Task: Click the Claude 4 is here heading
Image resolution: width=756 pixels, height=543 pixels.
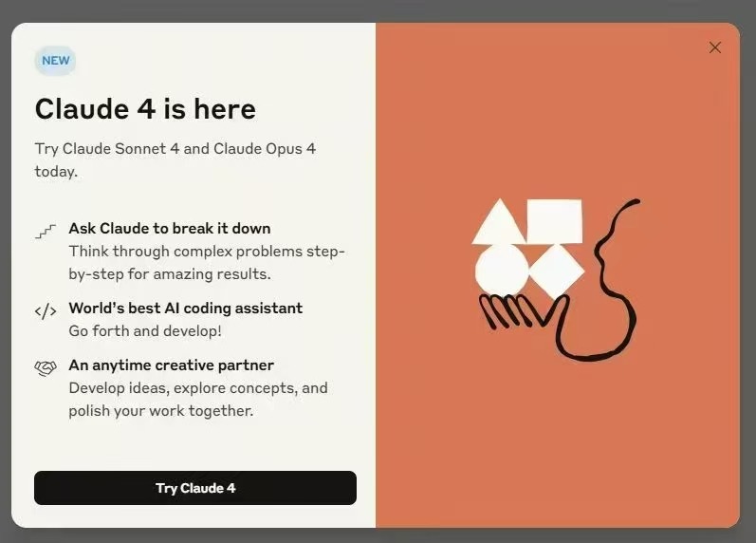Action: (x=145, y=109)
